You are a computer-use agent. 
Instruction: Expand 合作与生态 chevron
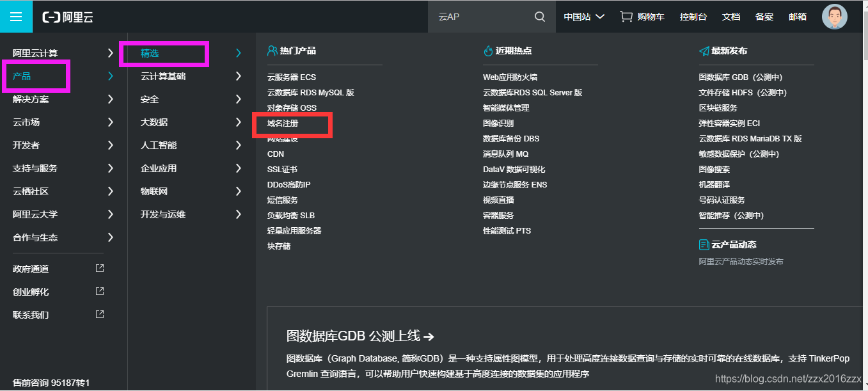coord(111,237)
